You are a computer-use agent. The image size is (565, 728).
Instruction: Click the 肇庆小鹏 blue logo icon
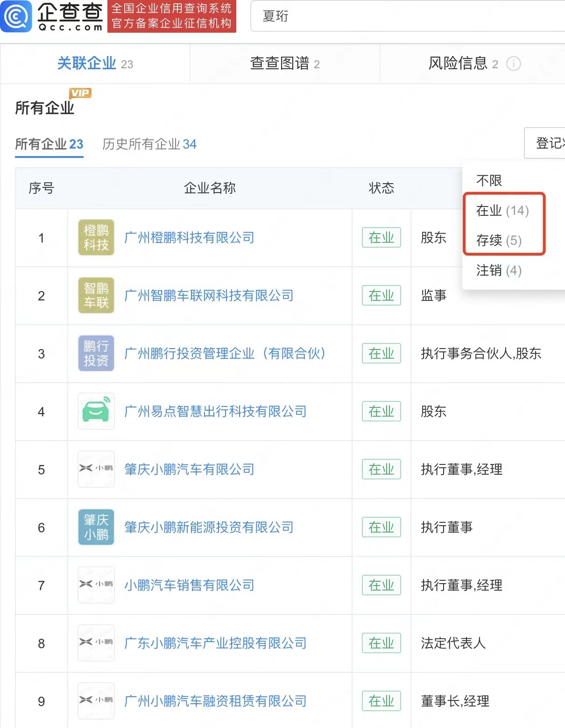point(96,527)
